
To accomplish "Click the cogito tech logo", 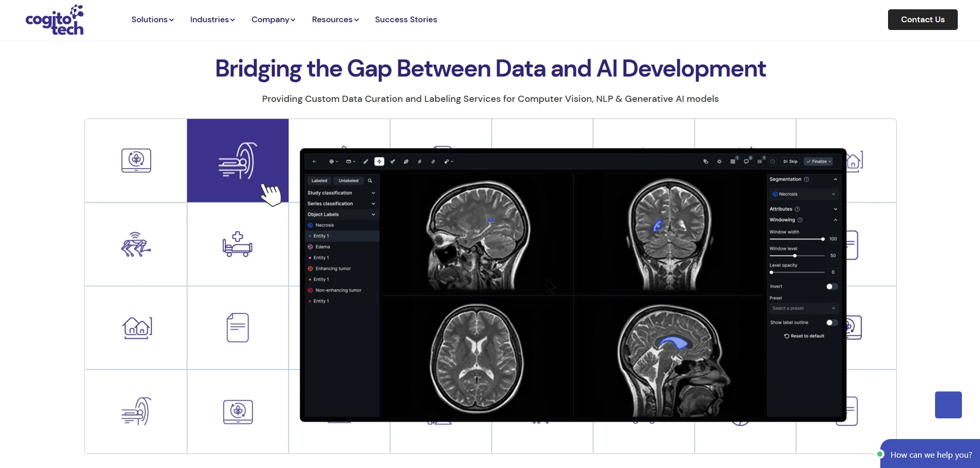I will (55, 20).
